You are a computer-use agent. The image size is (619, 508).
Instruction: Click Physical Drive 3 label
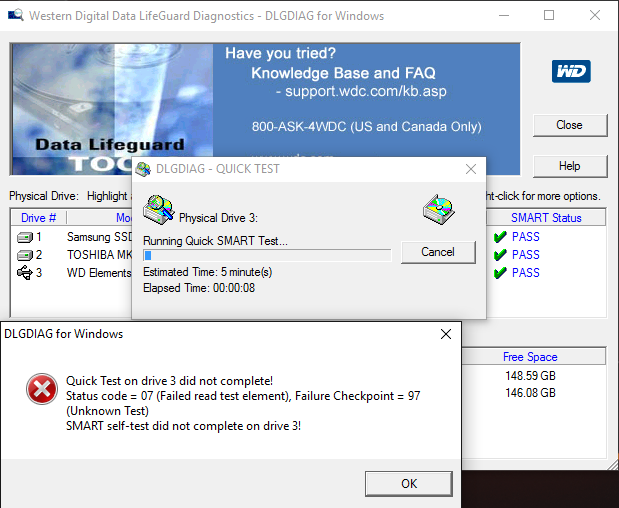[x=218, y=218]
